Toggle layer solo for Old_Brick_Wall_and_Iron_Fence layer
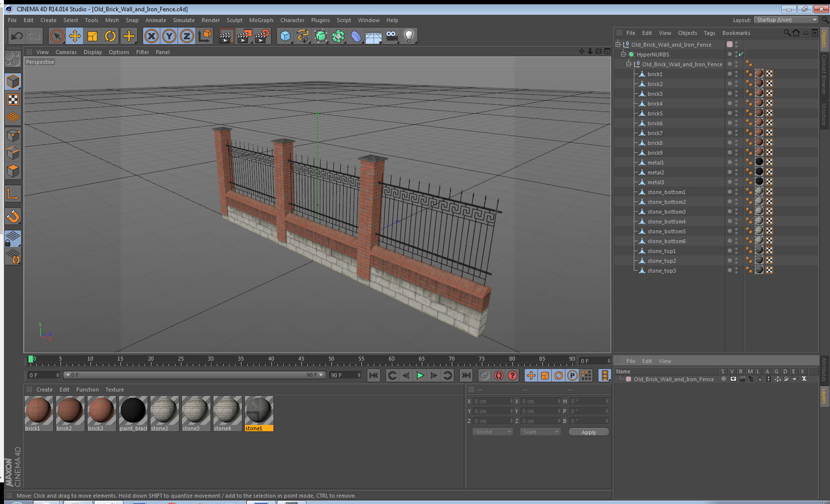830x504 pixels. tap(723, 379)
